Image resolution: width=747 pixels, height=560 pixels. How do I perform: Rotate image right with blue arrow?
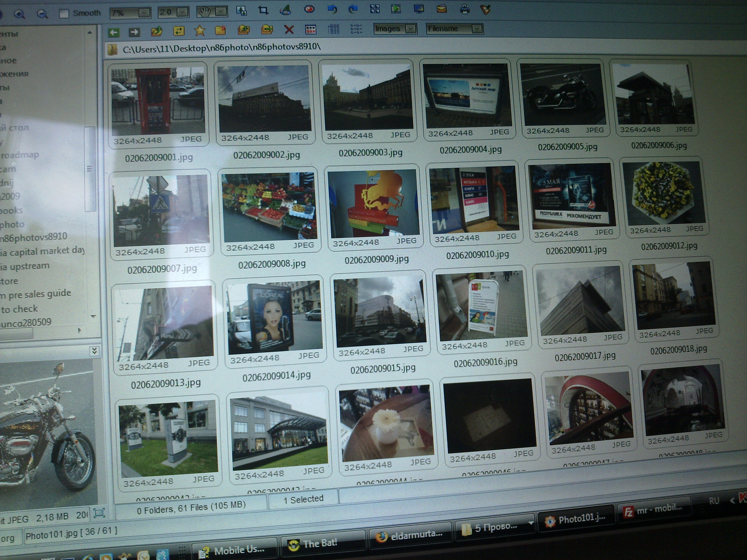(353, 9)
